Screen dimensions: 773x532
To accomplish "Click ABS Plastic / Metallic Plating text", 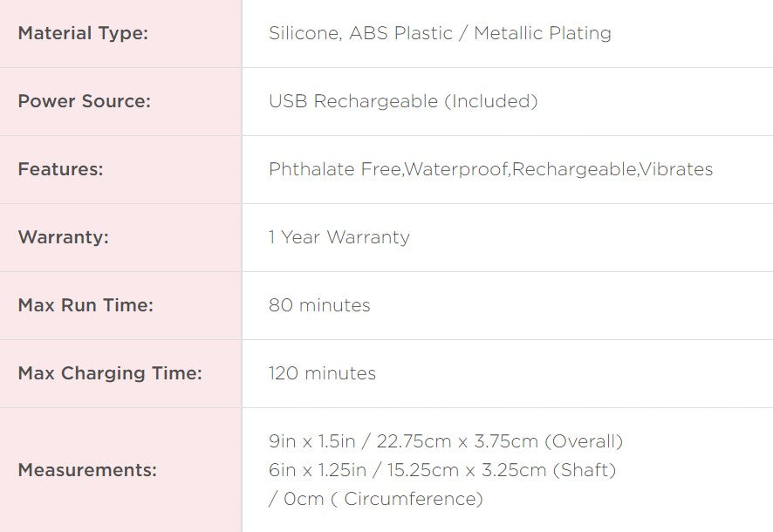I will click(480, 33).
